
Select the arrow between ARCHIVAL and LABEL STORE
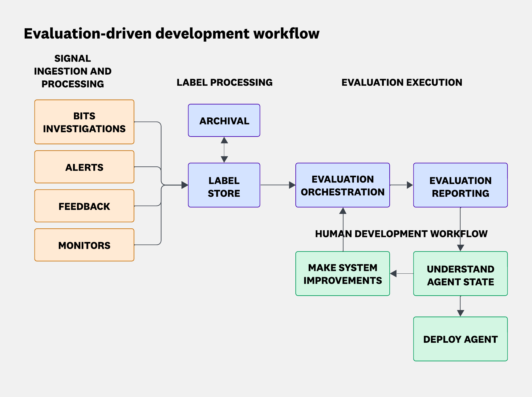(224, 149)
